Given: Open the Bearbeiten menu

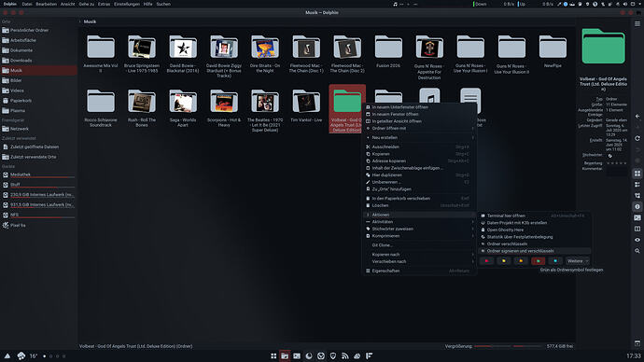Looking at the screenshot, I should (46, 4).
